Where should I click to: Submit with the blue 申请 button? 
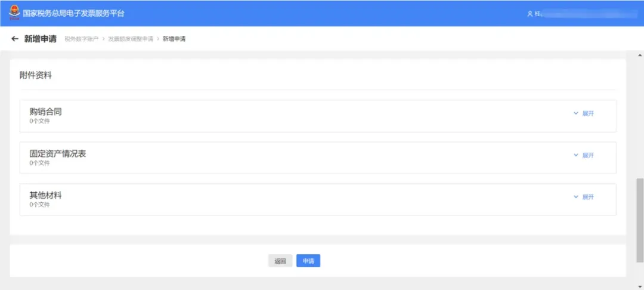tap(308, 261)
